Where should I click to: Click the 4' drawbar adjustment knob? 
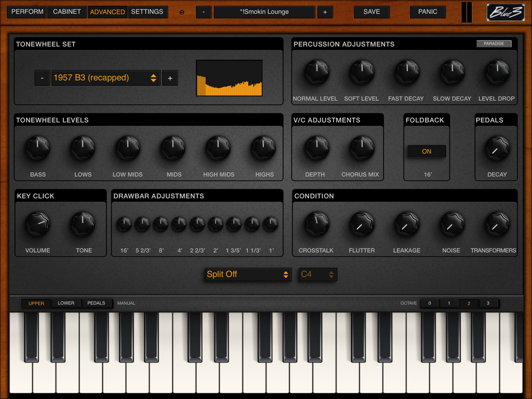point(179,225)
